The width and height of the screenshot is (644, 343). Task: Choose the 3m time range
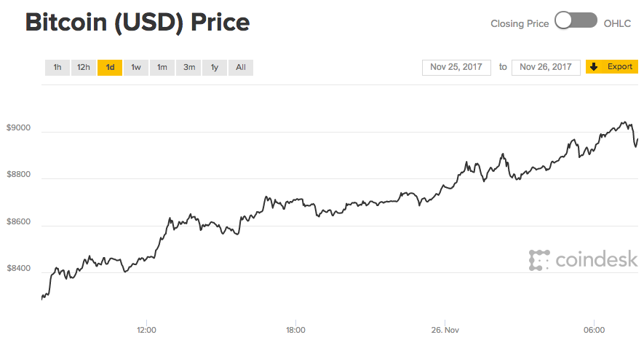coord(189,68)
